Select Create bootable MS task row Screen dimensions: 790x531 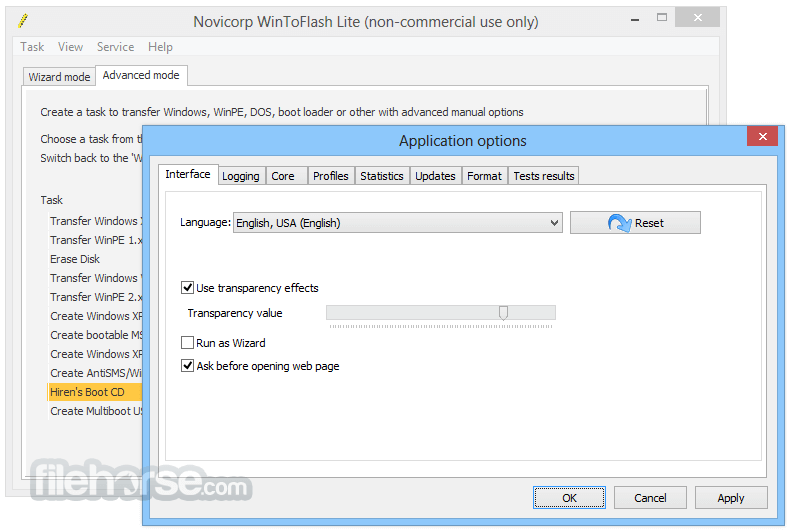pyautogui.click(x=96, y=335)
